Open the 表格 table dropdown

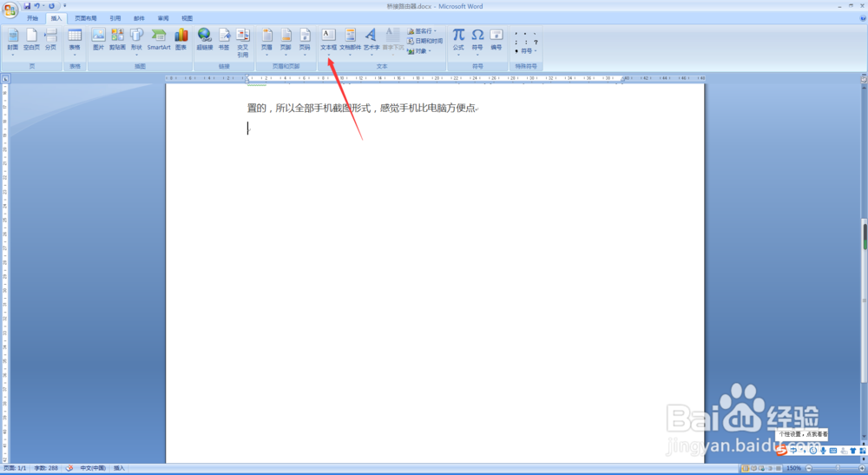pyautogui.click(x=75, y=42)
